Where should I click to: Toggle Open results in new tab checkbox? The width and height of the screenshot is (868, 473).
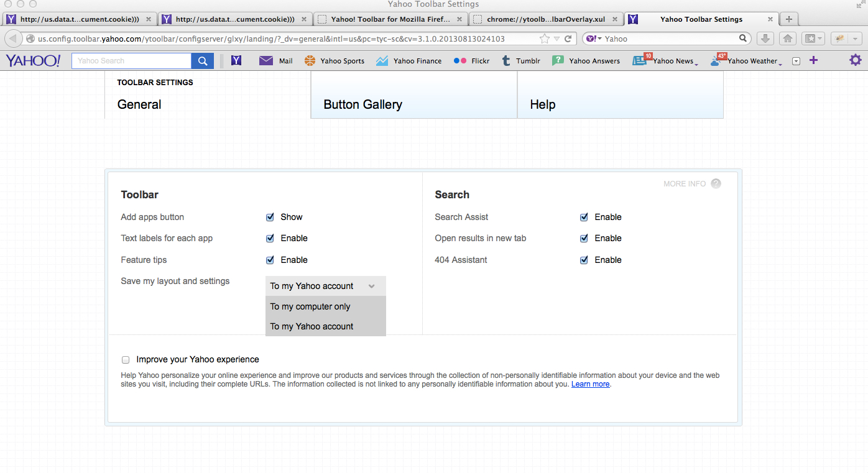pos(584,238)
